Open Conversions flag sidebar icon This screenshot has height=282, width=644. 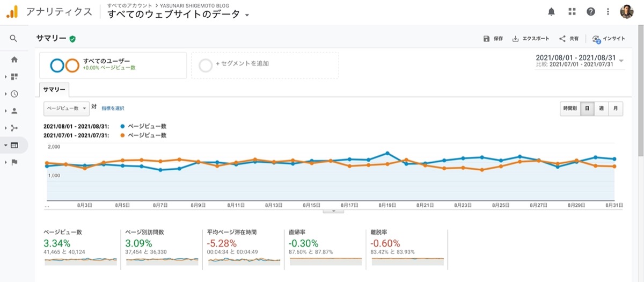[x=14, y=162]
